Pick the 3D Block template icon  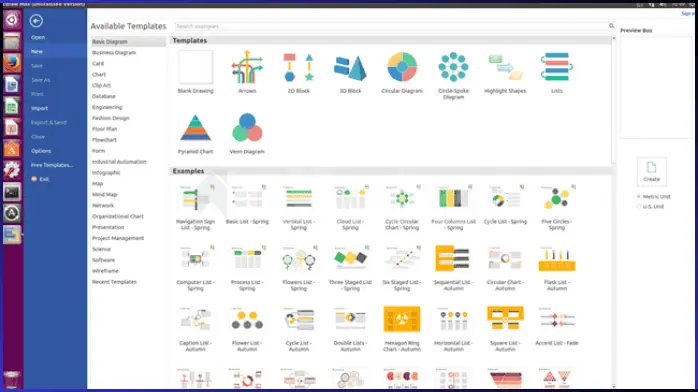coord(350,68)
